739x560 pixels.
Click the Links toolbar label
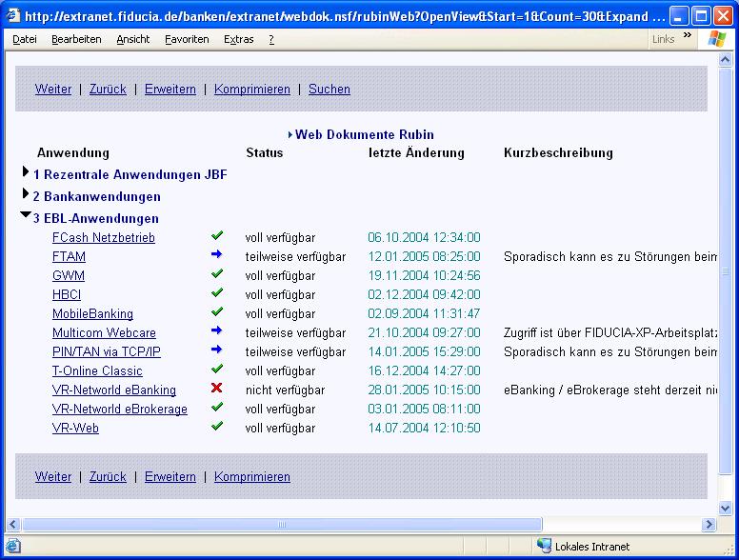pos(663,40)
